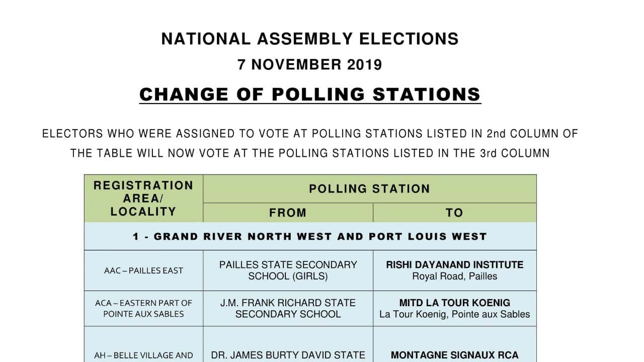Click the "MONTAGNE SIGNAUX RCA" text
644x362 pixels.
[x=454, y=355]
